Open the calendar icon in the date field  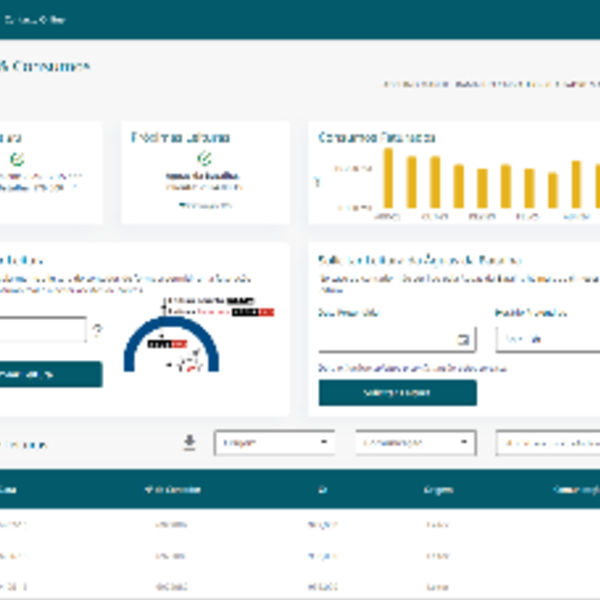[462, 339]
